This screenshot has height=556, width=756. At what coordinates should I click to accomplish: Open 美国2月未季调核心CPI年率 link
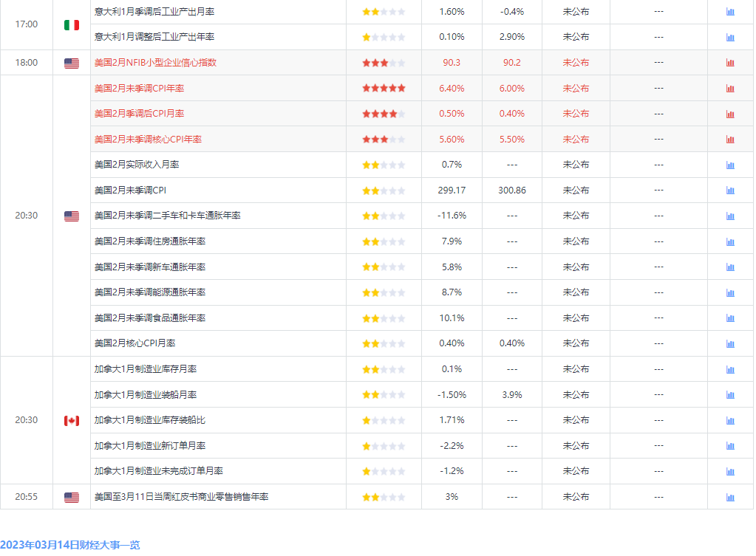coord(148,140)
